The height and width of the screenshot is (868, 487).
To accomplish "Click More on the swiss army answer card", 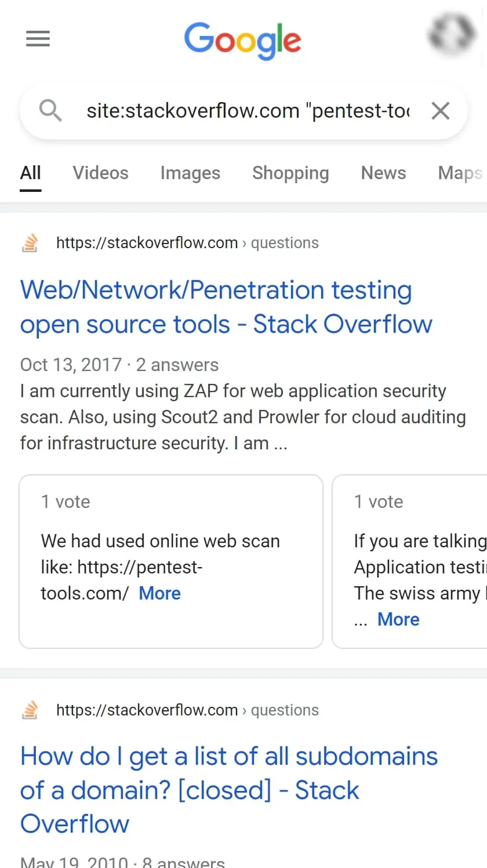I will (398, 619).
